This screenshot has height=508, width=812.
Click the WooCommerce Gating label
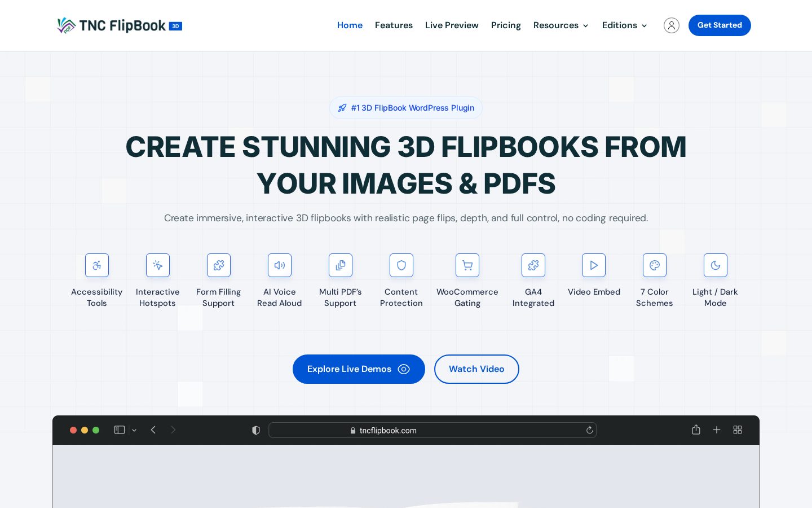(467, 297)
